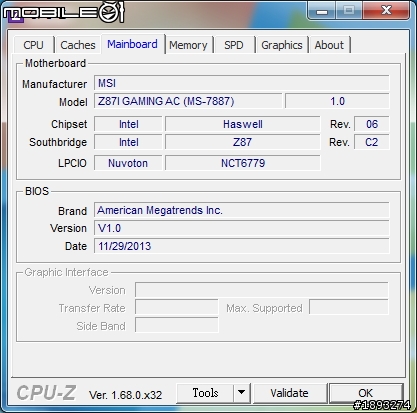
Task: Click BIOS date 11/29/2013
Action: 242,246
